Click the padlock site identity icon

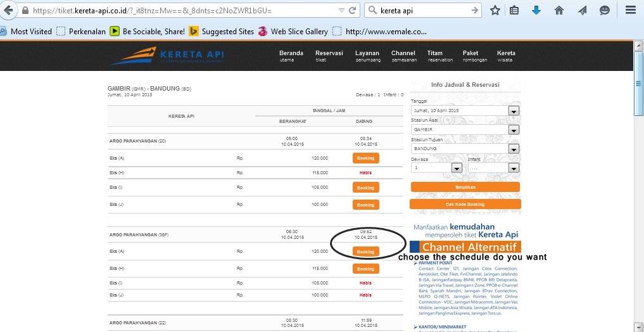(x=25, y=11)
